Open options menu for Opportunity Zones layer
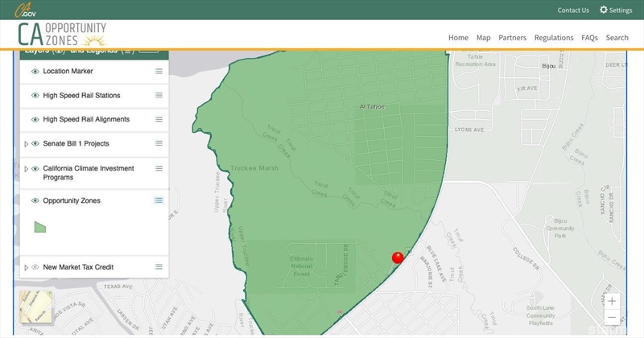 159,200
